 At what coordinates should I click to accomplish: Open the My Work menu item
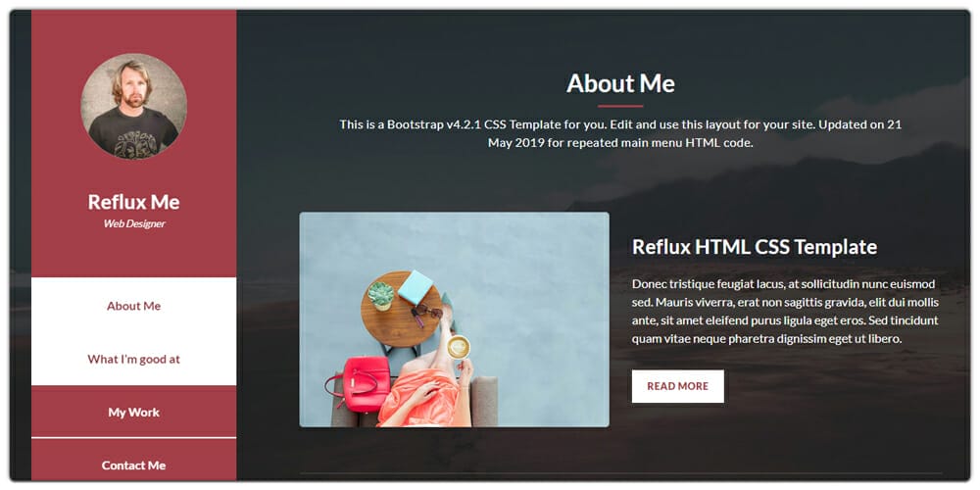(133, 412)
